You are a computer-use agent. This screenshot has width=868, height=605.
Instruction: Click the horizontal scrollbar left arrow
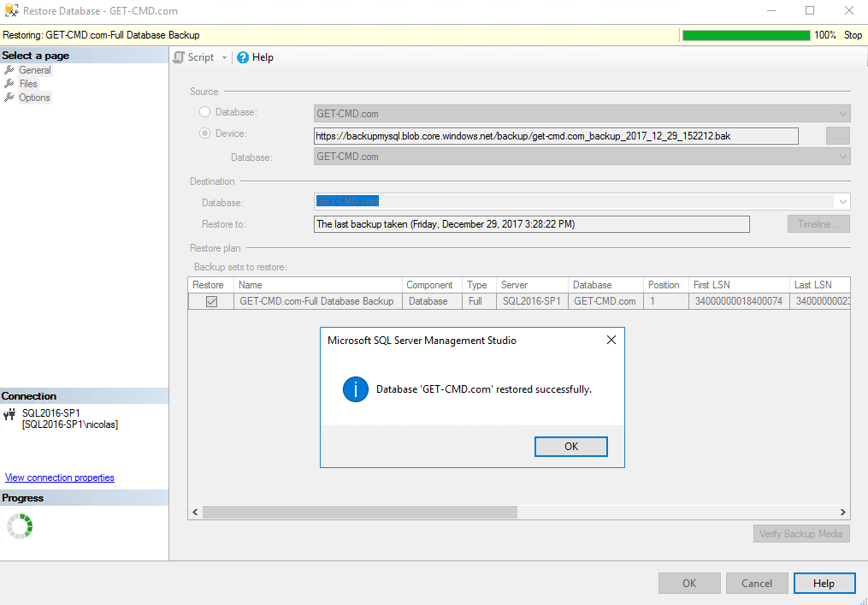pos(195,512)
